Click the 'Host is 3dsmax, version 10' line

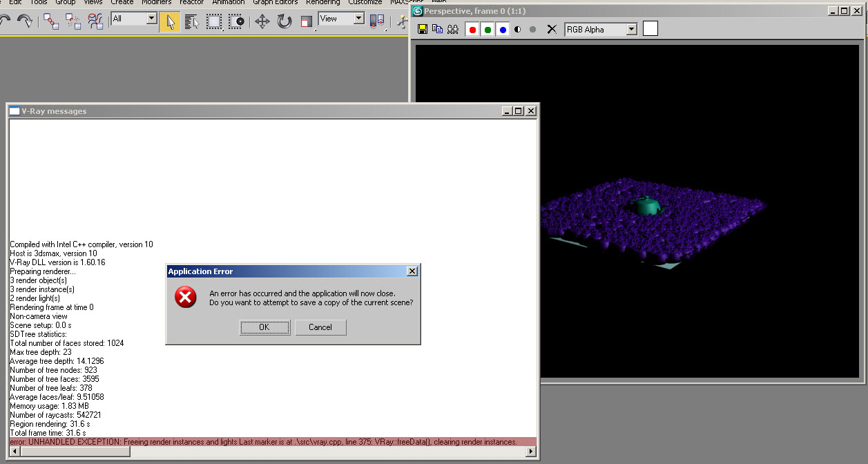point(54,253)
